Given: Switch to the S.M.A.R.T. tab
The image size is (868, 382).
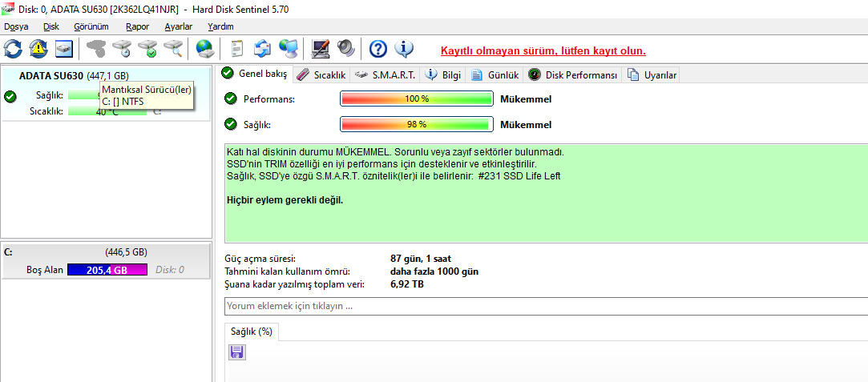Looking at the screenshot, I should (385, 75).
